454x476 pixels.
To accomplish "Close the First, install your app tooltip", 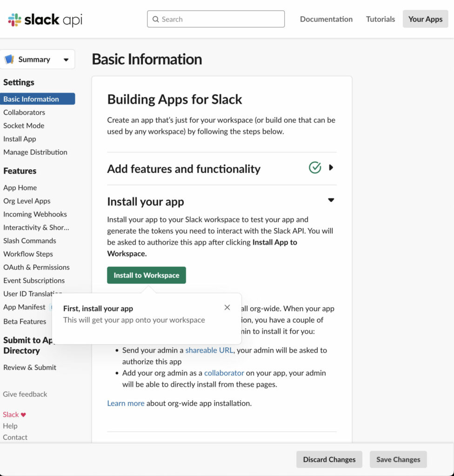I will [x=227, y=308].
